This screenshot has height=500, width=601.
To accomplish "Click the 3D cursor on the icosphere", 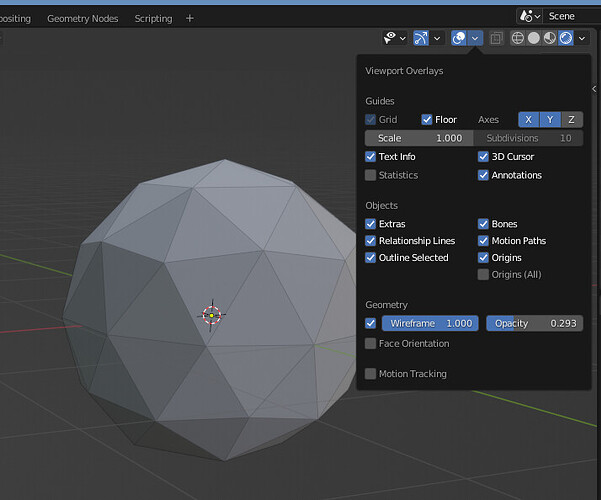I will 211,315.
